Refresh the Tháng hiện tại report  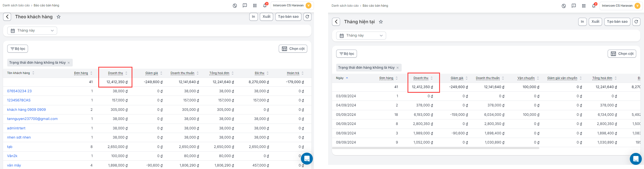pyautogui.click(x=636, y=22)
